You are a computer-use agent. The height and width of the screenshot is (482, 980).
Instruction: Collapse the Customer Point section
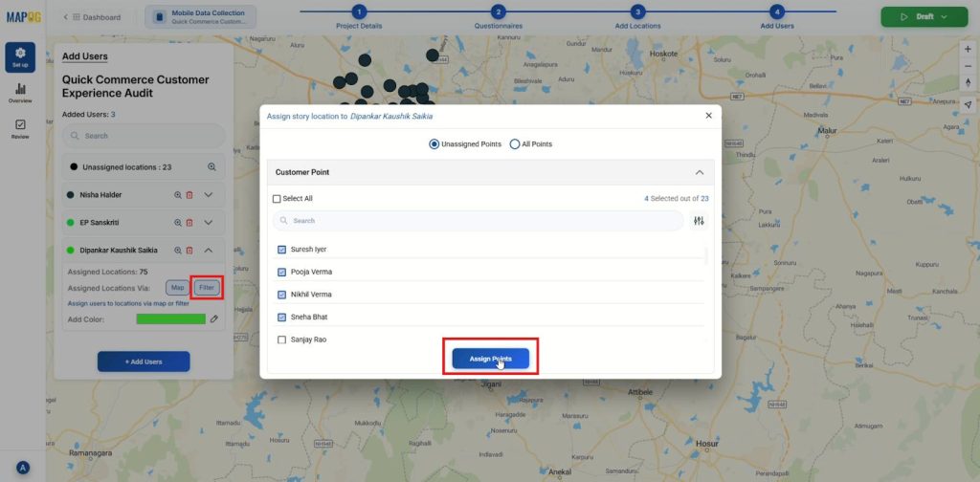click(x=700, y=172)
